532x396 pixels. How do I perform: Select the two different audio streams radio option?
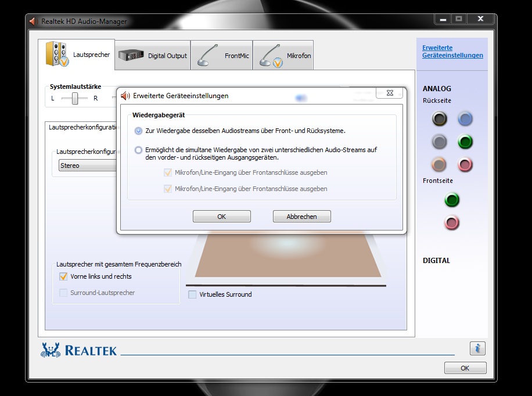pos(138,150)
